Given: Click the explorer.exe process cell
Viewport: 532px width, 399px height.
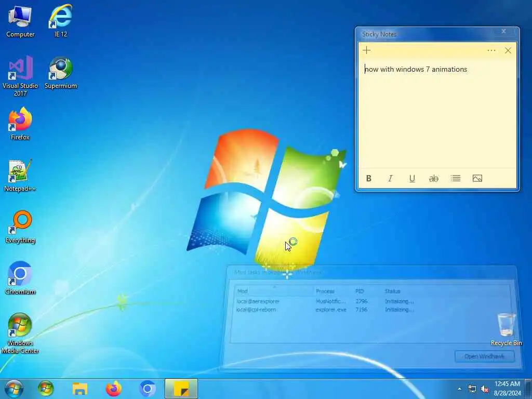Looking at the screenshot, I should click(x=331, y=310).
